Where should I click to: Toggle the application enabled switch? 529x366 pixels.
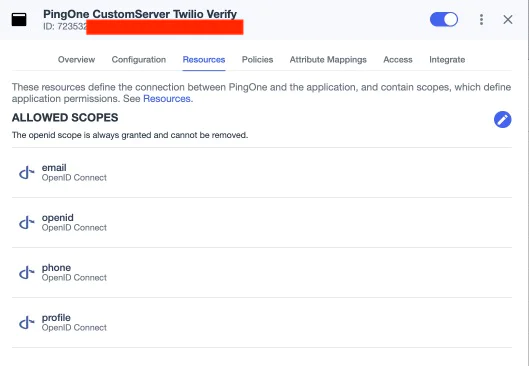[444, 20]
